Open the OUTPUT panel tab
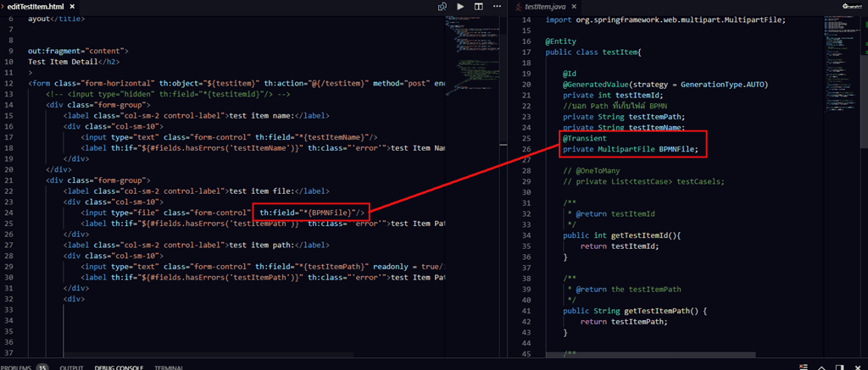This screenshot has height=370, width=868. point(71,367)
